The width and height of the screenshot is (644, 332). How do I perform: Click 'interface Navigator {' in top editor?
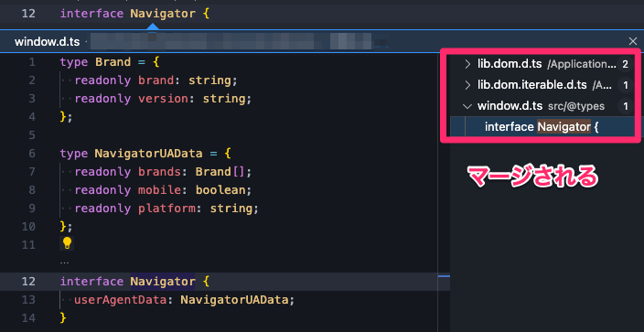[134, 14]
